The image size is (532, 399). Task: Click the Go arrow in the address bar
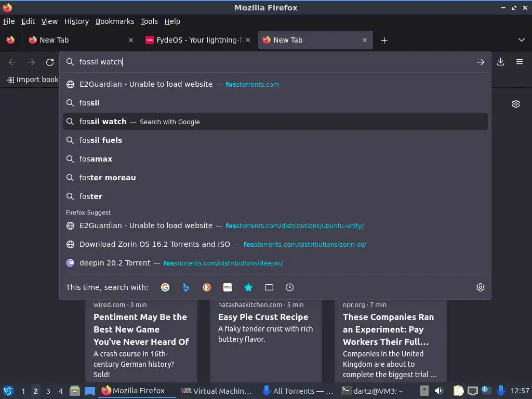tap(480, 62)
